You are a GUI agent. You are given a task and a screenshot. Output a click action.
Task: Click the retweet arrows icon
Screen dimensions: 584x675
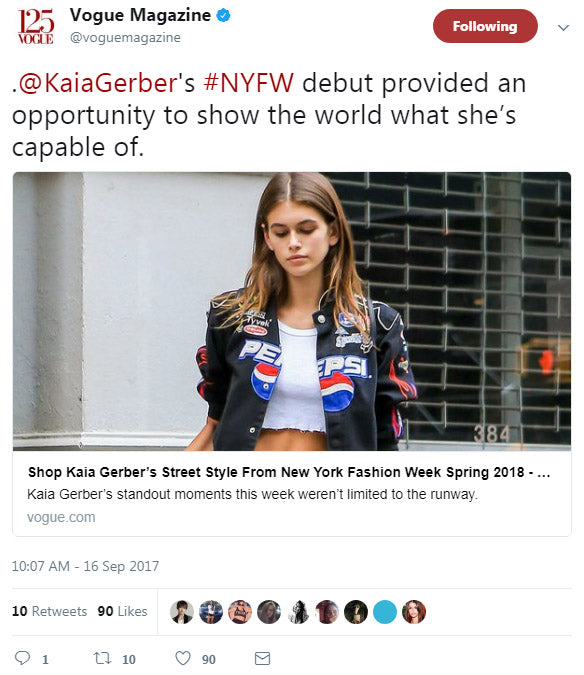point(102,658)
